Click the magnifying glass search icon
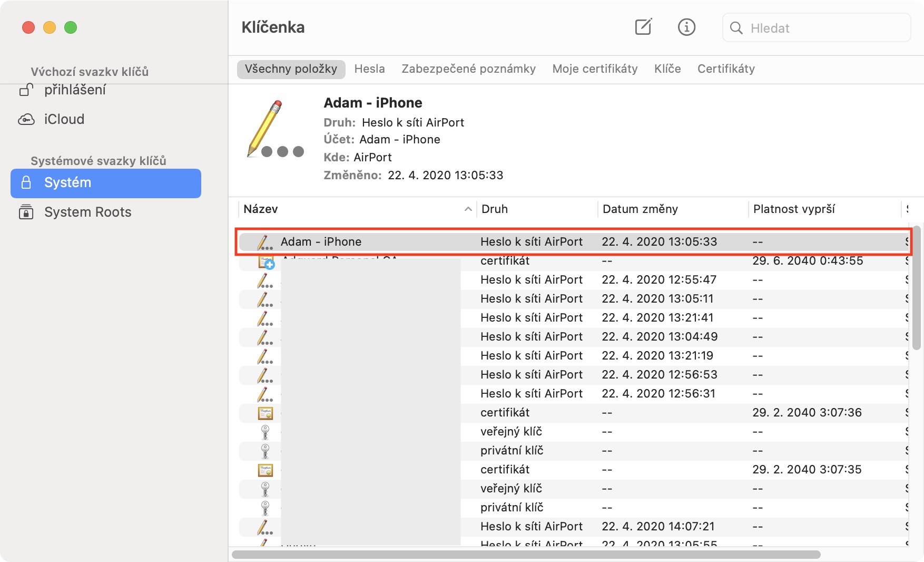The height and width of the screenshot is (562, 924). click(x=736, y=28)
